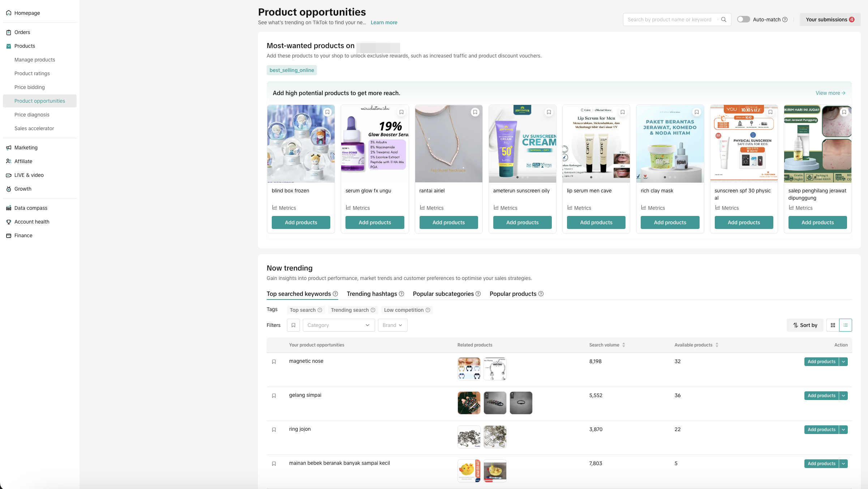
Task: Expand arrow next to gelang simpai Add products
Action: pos(843,396)
